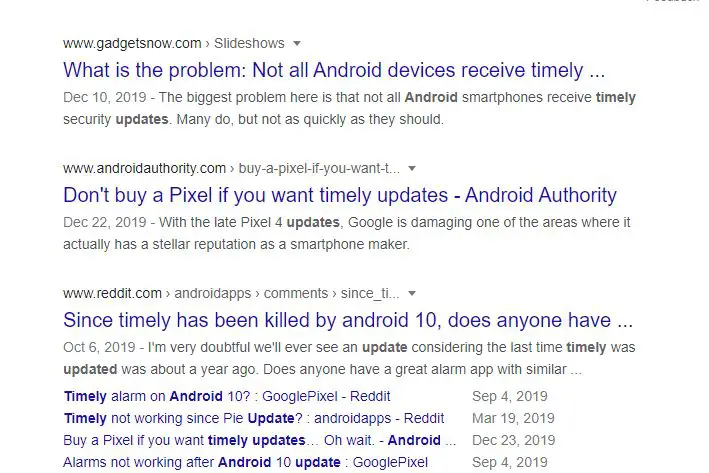Expand the dropdown arrow next to androidauthority URL
709x473 pixels.
coord(412,168)
